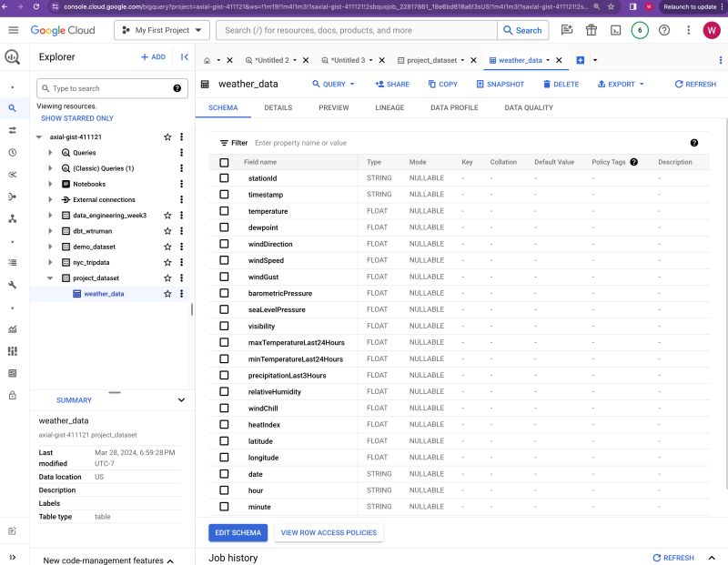This screenshot has width=728, height=565.
Task: Open the wrench admin sidebar icon
Action: 13,285
